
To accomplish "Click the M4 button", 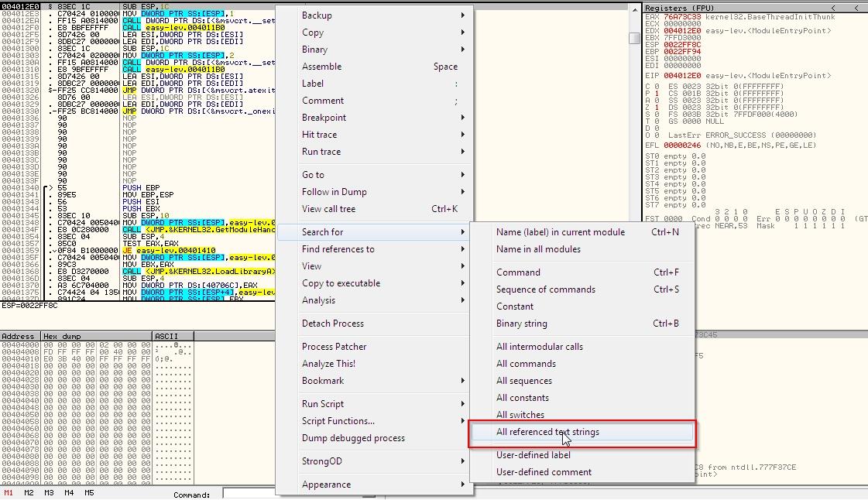I will [69, 493].
